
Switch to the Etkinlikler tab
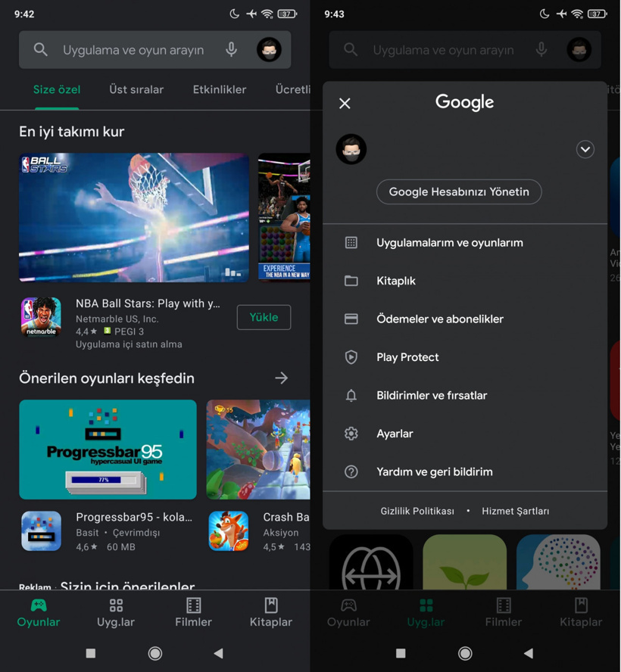click(x=219, y=89)
